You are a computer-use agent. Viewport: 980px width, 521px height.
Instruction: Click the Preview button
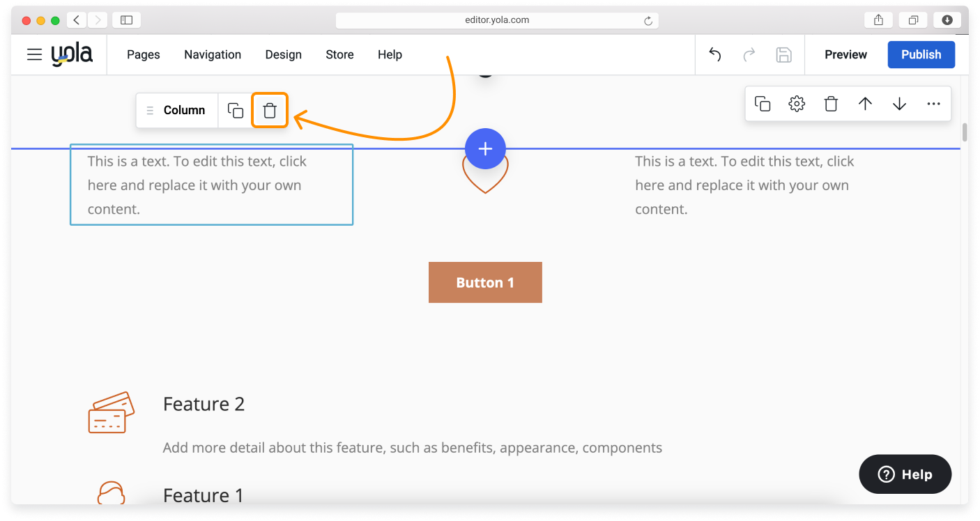pyautogui.click(x=845, y=54)
